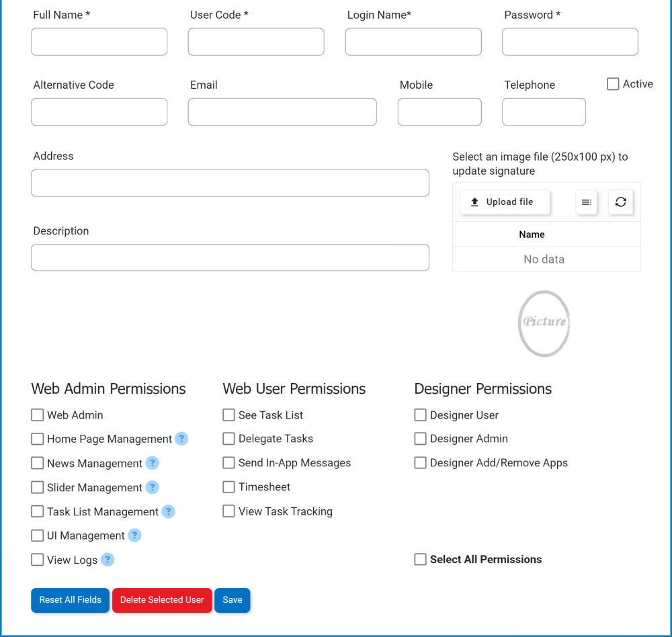
Task: Tick the Designer Admin checkbox
Action: (x=421, y=439)
